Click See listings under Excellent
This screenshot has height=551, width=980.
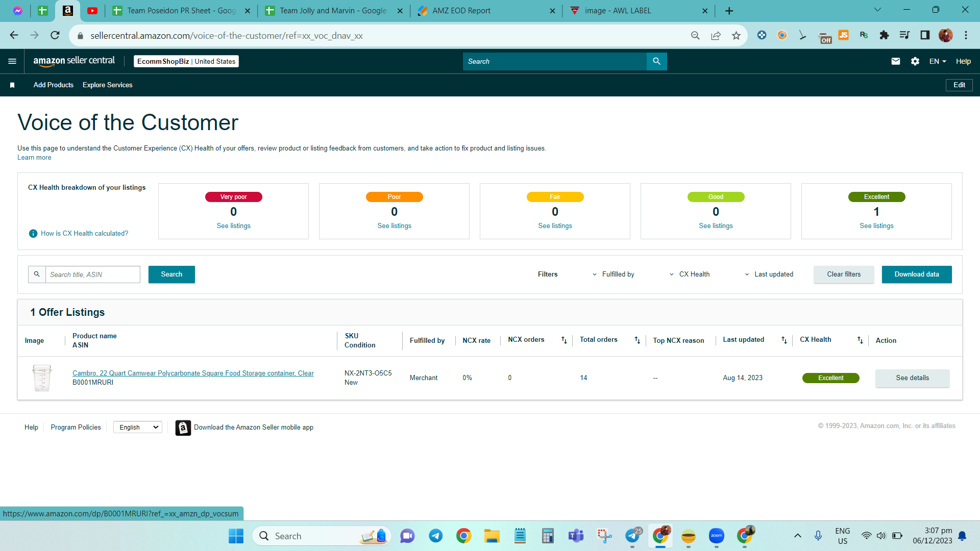click(876, 226)
